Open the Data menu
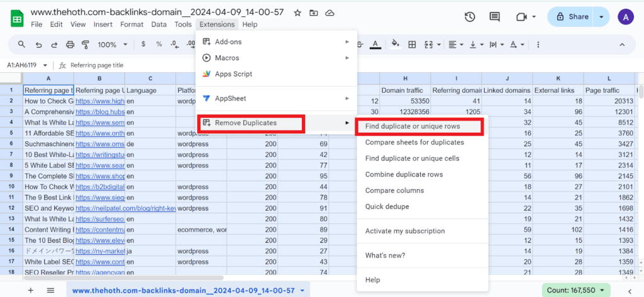The width and height of the screenshot is (644, 297). [x=159, y=24]
